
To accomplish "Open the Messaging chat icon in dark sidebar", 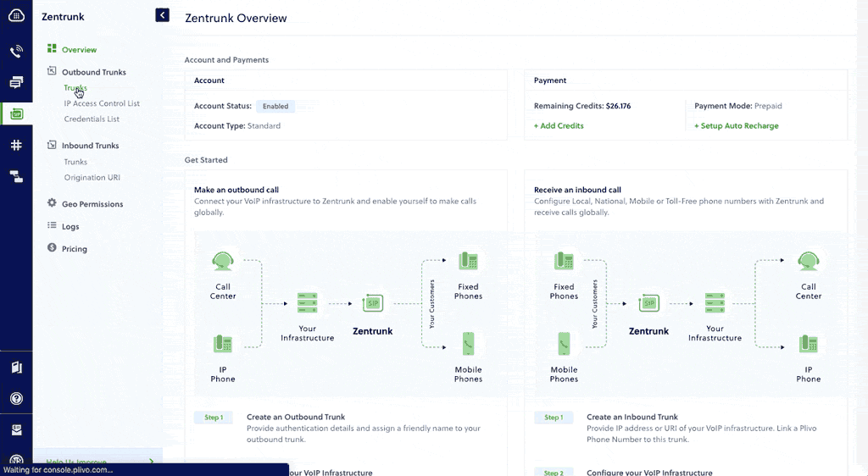I will [x=16, y=82].
